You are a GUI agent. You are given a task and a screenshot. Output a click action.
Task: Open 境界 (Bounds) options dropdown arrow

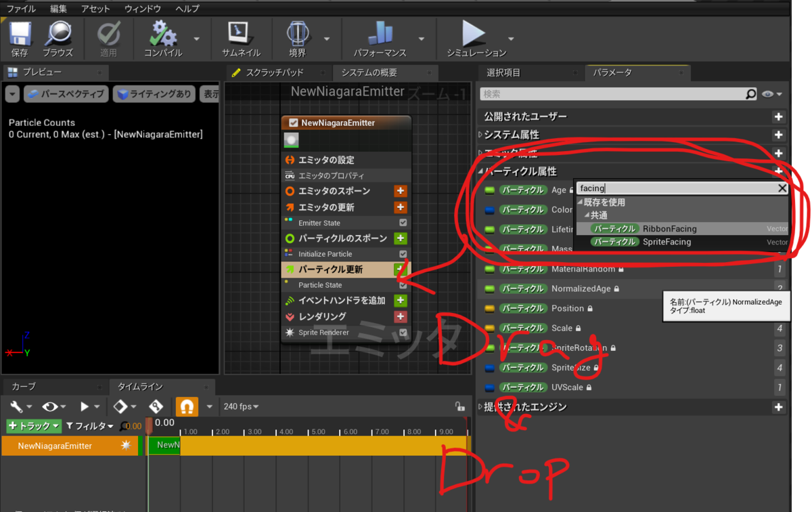pos(327,39)
